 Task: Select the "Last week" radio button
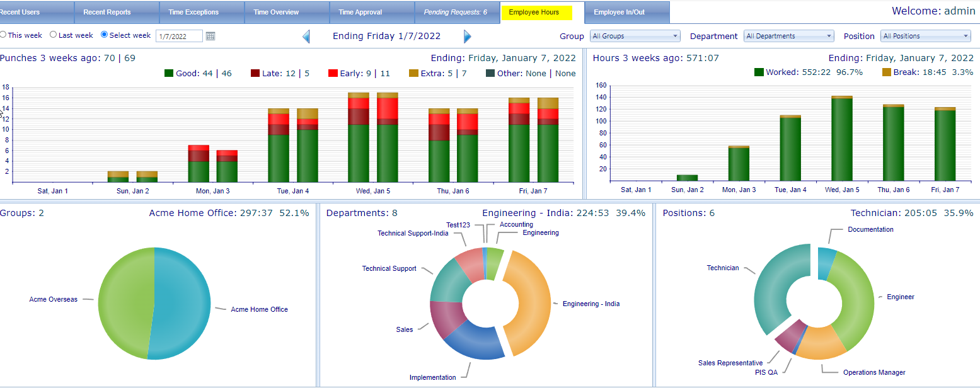(53, 35)
